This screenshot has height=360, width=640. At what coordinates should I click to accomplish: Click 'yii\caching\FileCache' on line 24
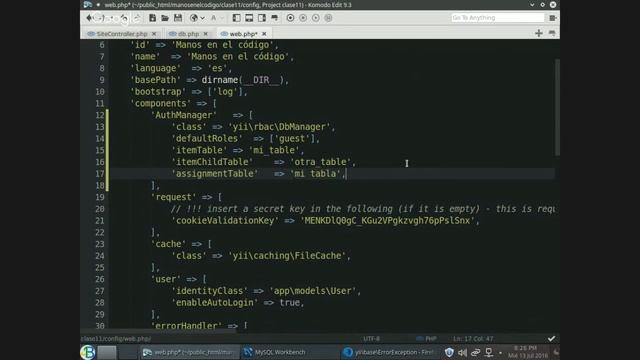coord(287,256)
